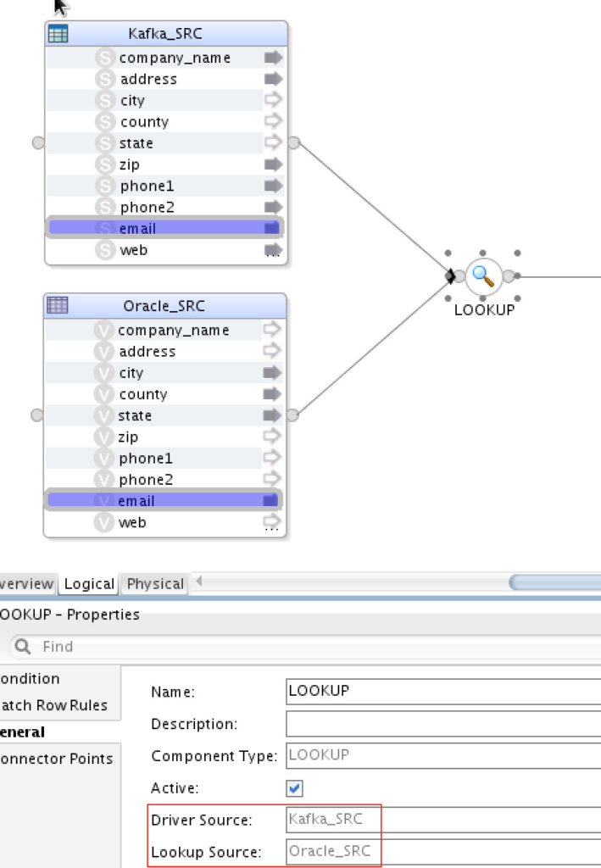Image resolution: width=601 pixels, height=868 pixels.
Task: Click arrow icon for Oracle_SRC phone2
Action: [272, 479]
